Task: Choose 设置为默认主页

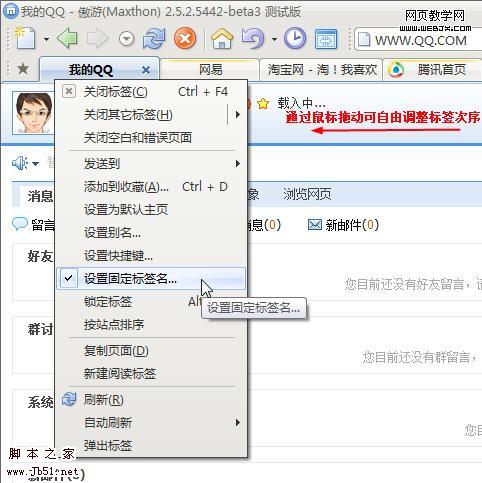Action: click(x=151, y=210)
